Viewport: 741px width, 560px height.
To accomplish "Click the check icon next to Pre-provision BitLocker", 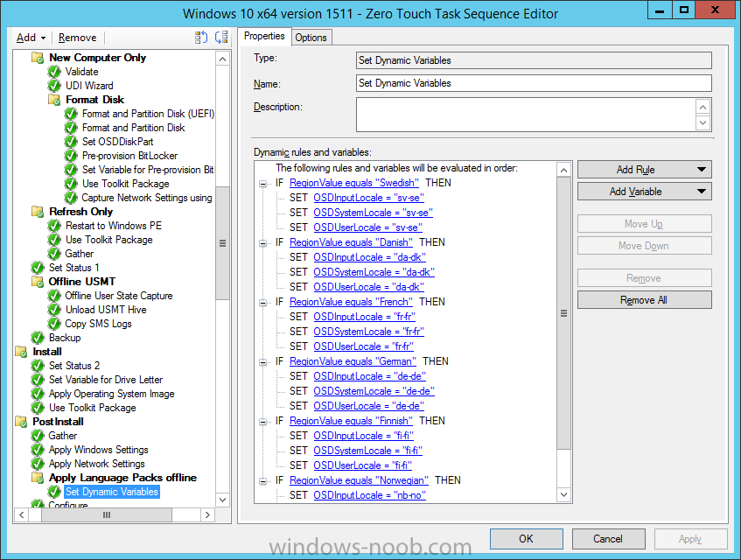I will pyautogui.click(x=71, y=156).
